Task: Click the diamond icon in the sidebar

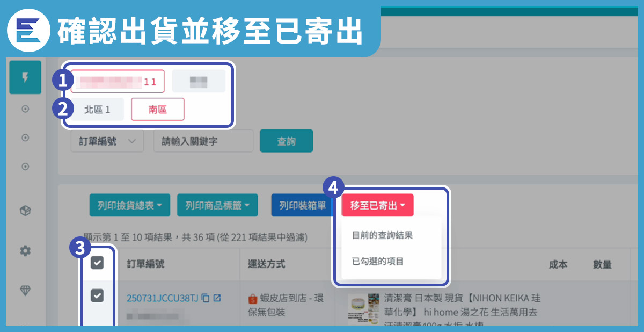Action: [x=25, y=291]
